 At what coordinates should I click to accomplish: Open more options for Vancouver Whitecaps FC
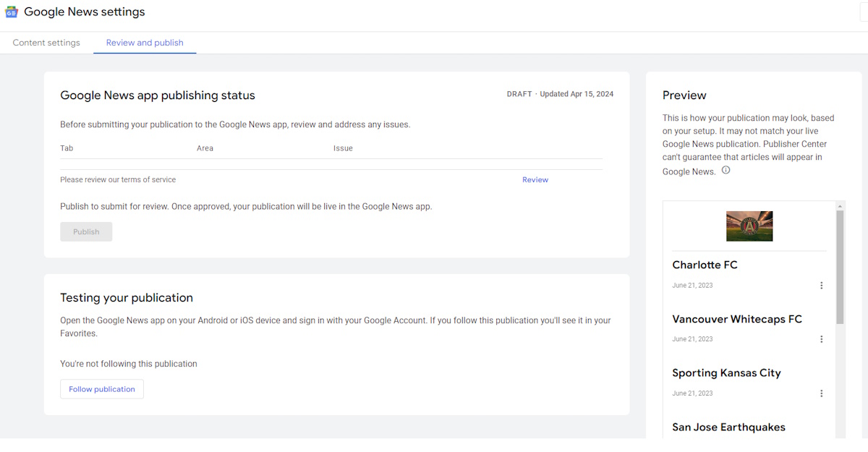[821, 339]
